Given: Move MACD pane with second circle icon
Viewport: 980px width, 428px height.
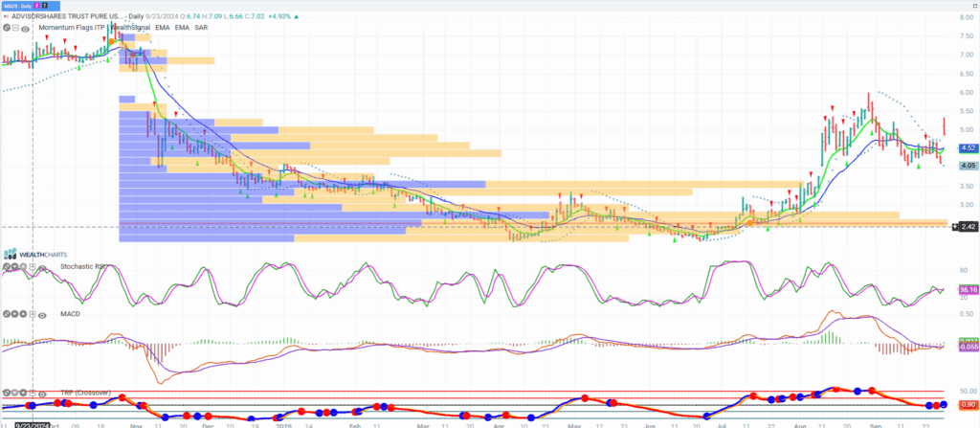Looking at the screenshot, I should (x=13, y=313).
